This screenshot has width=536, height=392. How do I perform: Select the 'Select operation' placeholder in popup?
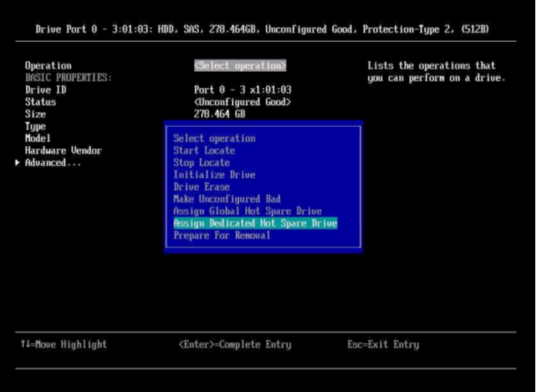[213, 138]
